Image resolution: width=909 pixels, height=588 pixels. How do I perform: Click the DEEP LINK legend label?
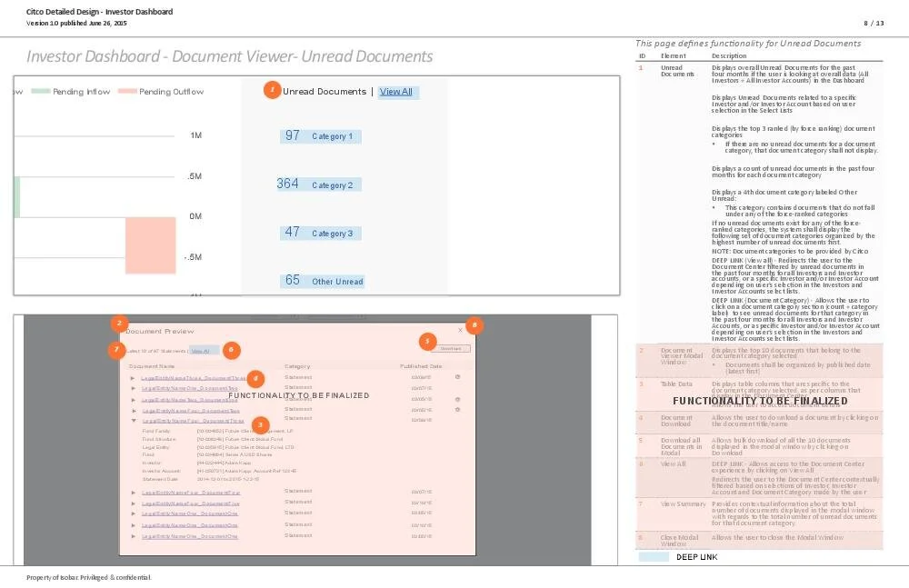pyautogui.click(x=697, y=557)
